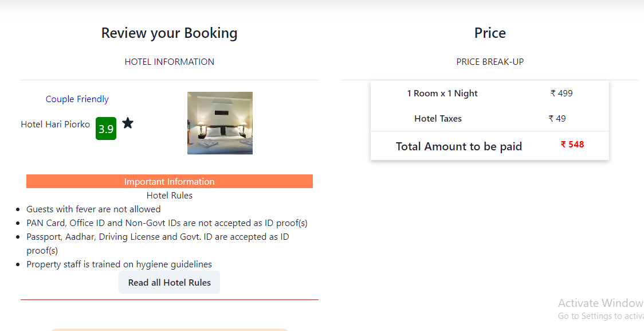The height and width of the screenshot is (331, 644).
Task: Select the hygiene guidelines rule item
Action: 119,264
